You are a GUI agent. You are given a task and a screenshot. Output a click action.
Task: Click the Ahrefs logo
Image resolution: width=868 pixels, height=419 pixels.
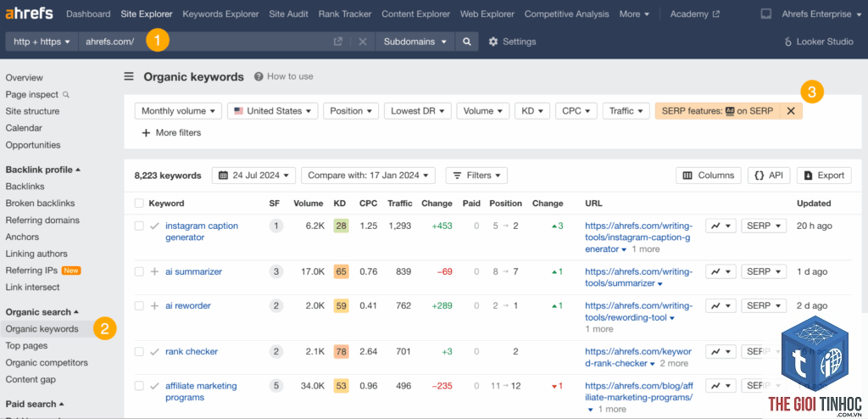coord(30,14)
